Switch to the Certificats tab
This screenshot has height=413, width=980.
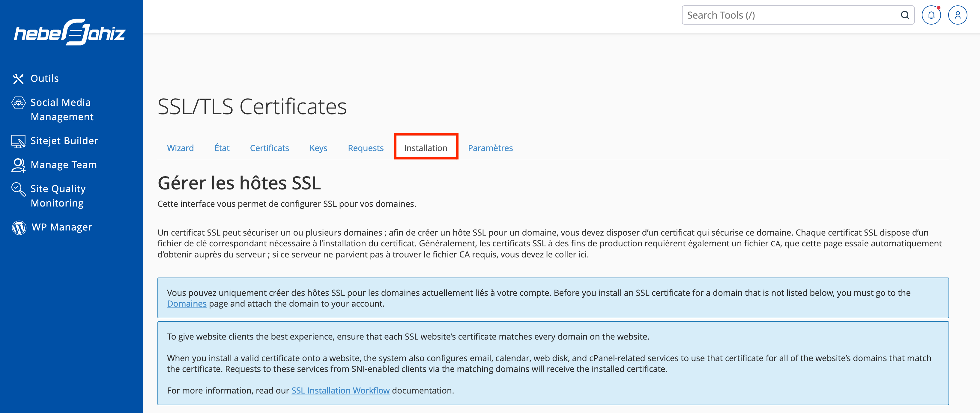tap(269, 148)
